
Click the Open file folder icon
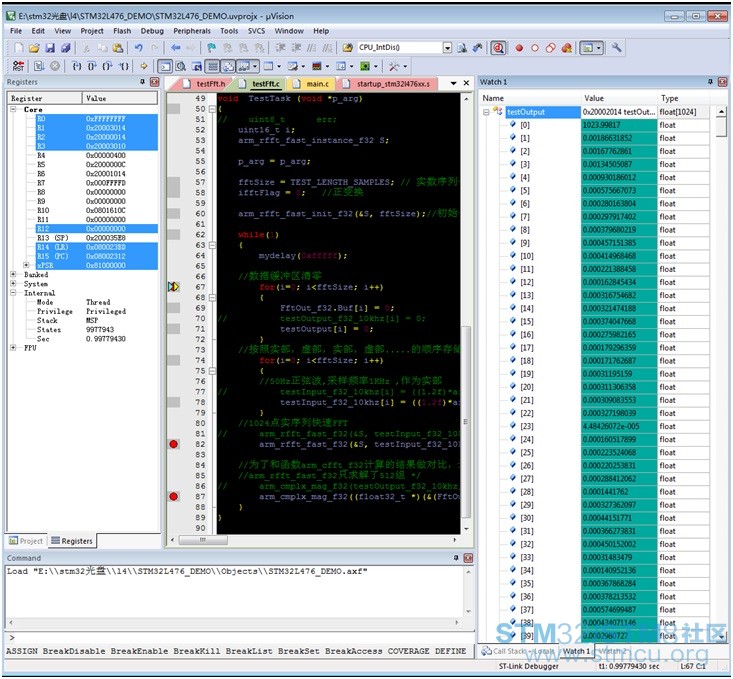coord(34,48)
